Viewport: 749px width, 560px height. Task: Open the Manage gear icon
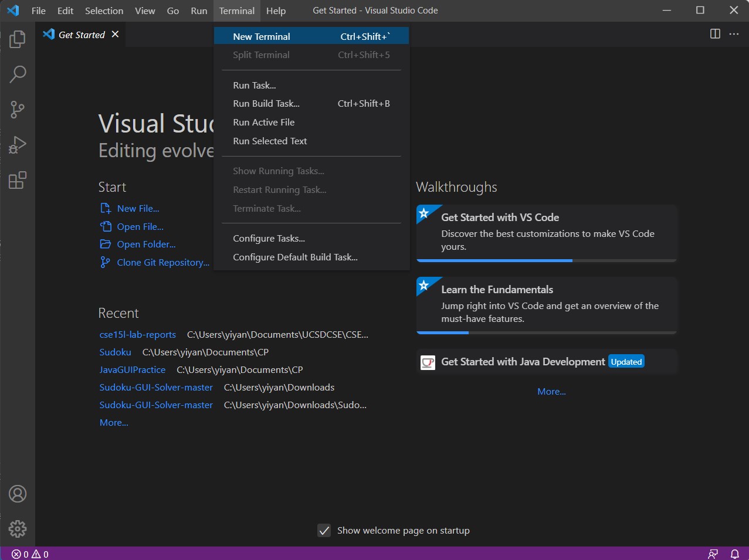point(18,528)
